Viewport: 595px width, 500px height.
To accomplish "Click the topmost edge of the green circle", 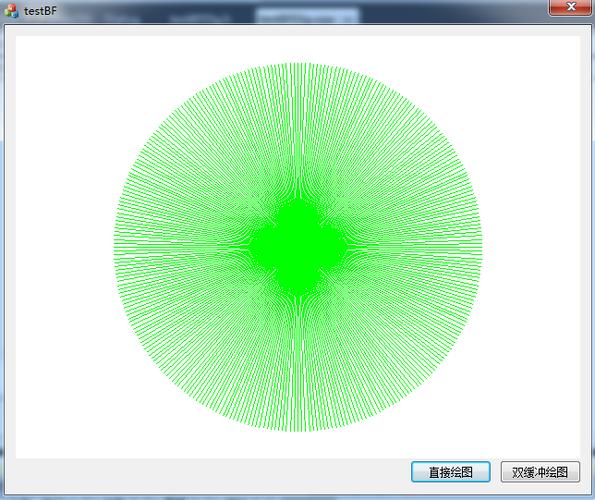I will (x=298, y=63).
